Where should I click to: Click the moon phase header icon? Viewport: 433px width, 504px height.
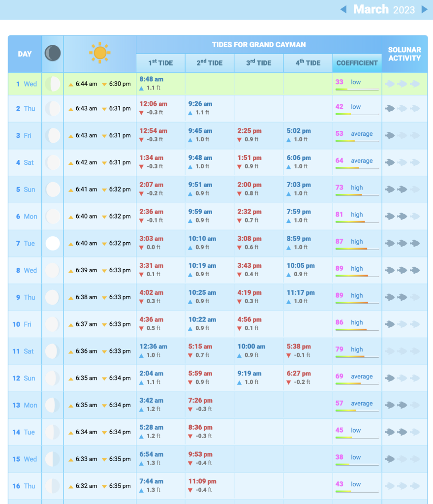tap(53, 53)
